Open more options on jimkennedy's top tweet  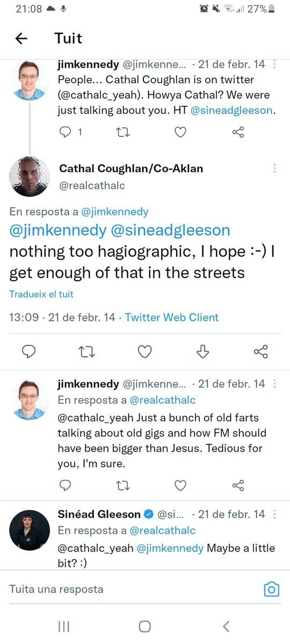tap(274, 64)
